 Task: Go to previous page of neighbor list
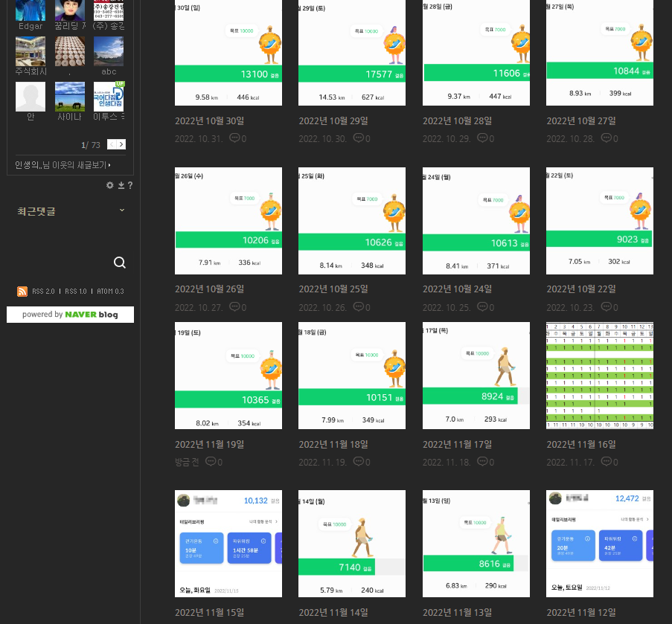[x=112, y=144]
